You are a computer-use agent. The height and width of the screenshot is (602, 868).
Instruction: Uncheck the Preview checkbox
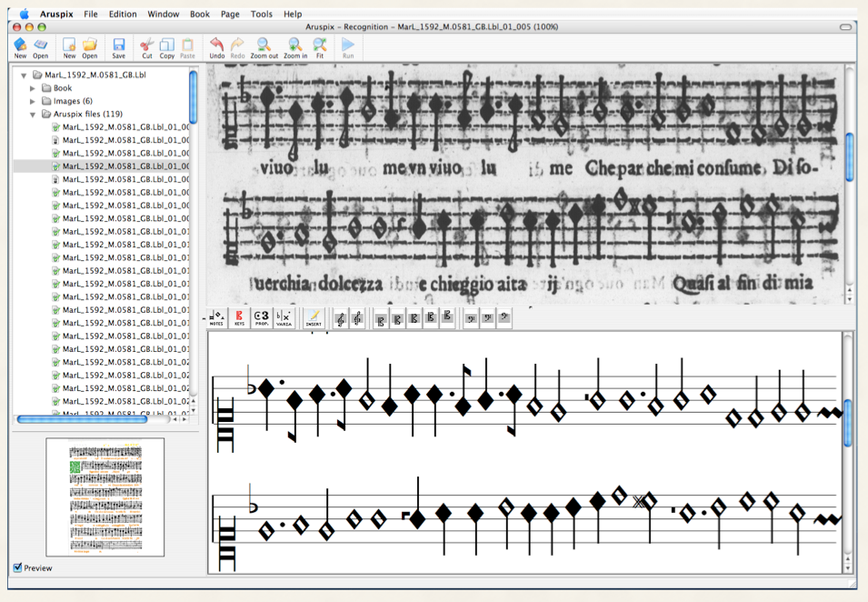click(17, 567)
